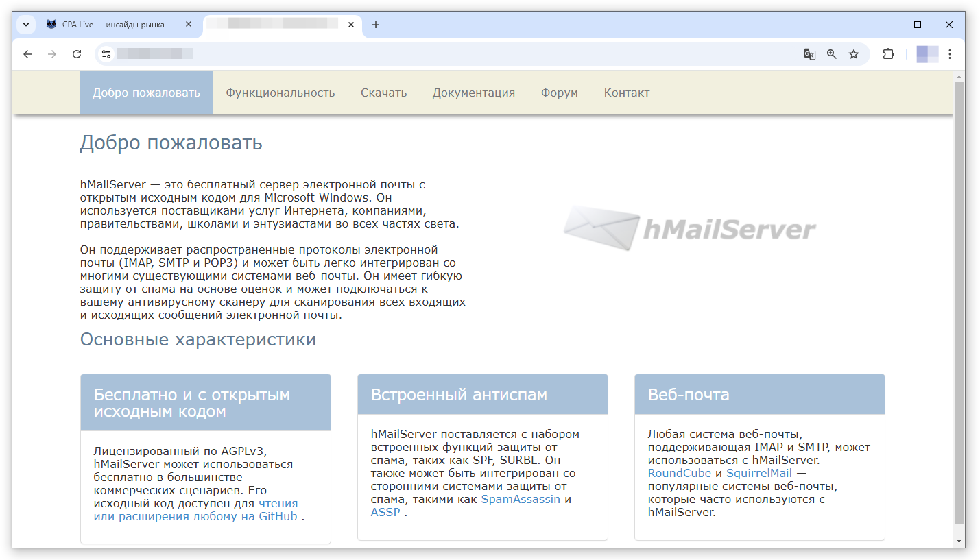Viewport: 980px width, 560px height.
Task: Minimize the browser window
Action: tap(886, 25)
